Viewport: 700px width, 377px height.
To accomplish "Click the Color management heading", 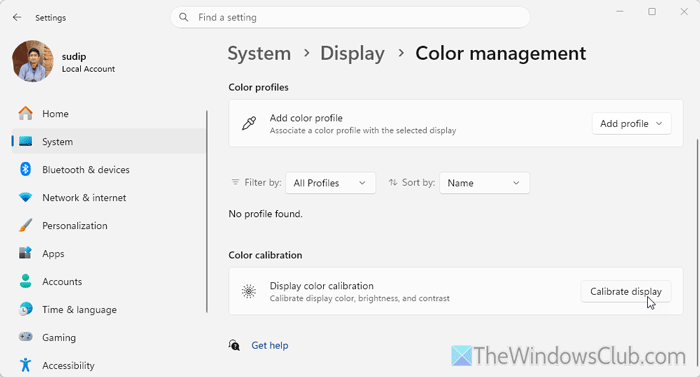I will pyautogui.click(x=500, y=54).
